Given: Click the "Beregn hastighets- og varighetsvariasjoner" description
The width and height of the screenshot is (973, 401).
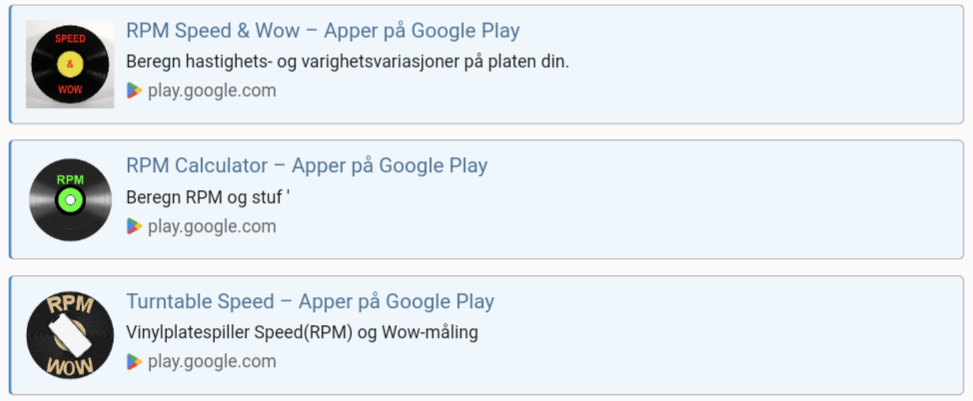Looking at the screenshot, I should (347, 62).
